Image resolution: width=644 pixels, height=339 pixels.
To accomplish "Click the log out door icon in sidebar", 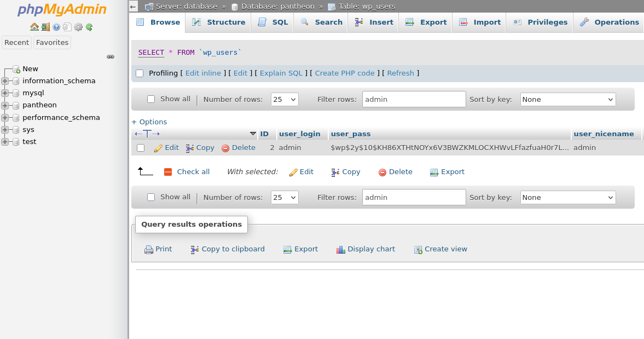I will (x=45, y=27).
